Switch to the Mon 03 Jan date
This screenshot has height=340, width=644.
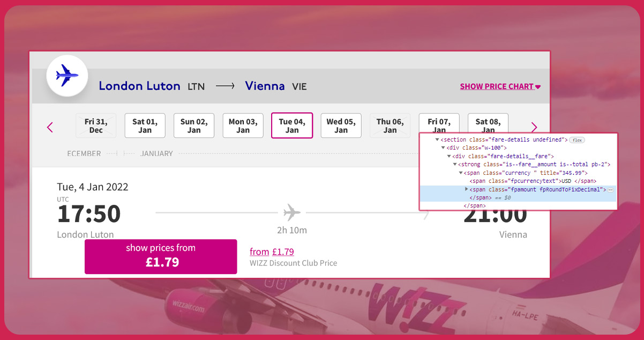[x=243, y=125]
